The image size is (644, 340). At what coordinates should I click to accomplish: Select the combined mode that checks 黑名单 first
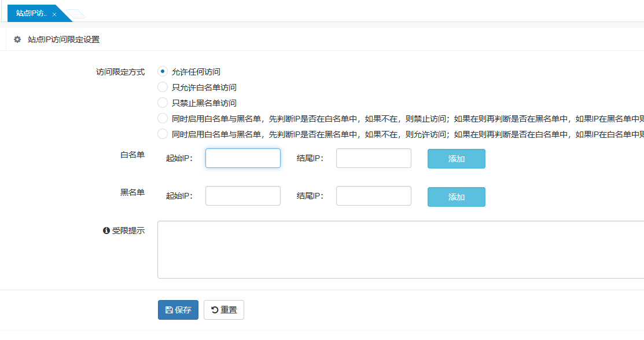click(163, 134)
